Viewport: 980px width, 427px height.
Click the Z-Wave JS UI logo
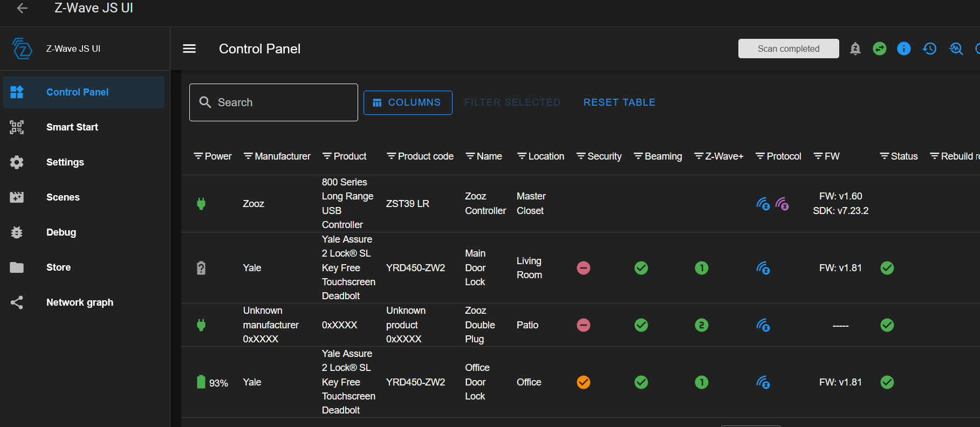22,49
